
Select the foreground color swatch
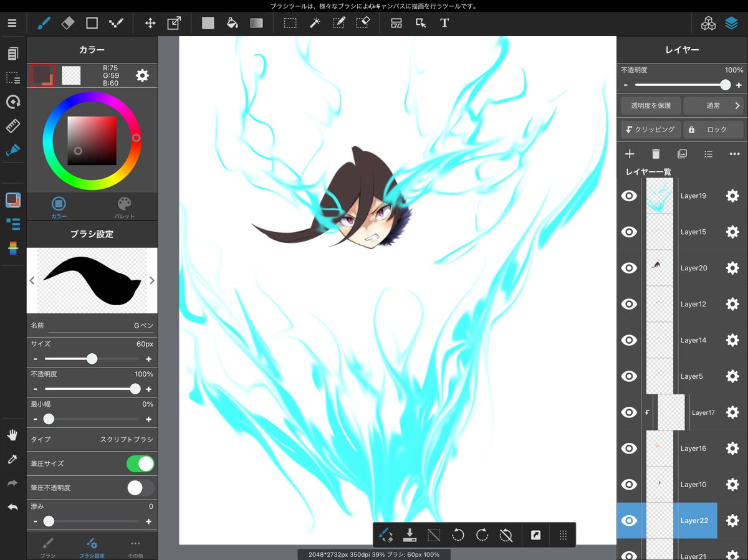tap(42, 76)
